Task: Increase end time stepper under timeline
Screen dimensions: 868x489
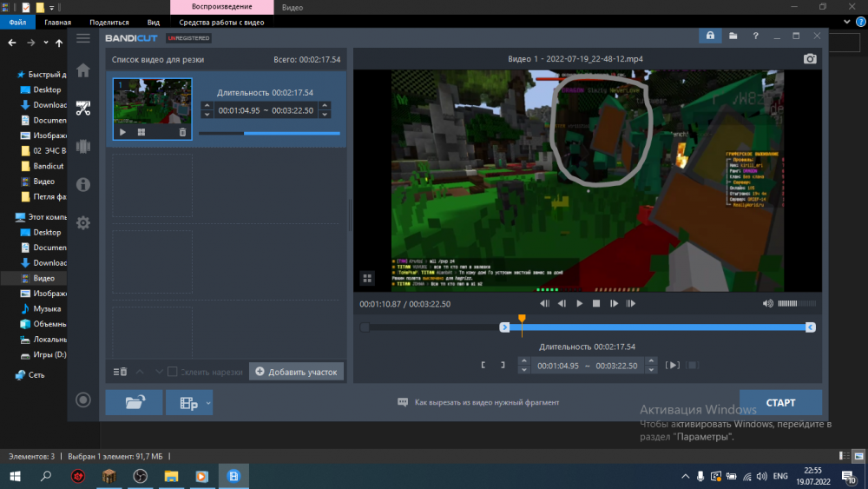Action: (651, 361)
